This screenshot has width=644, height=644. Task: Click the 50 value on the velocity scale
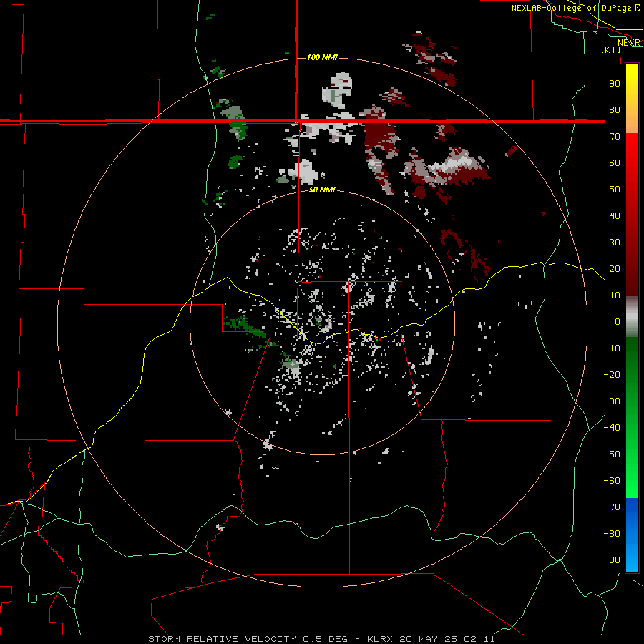615,190
